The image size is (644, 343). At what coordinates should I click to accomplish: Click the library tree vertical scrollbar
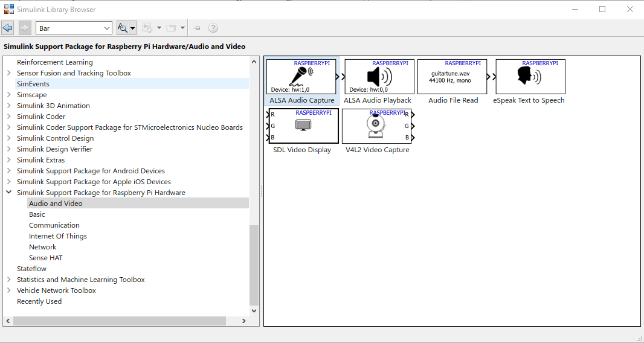(254, 264)
